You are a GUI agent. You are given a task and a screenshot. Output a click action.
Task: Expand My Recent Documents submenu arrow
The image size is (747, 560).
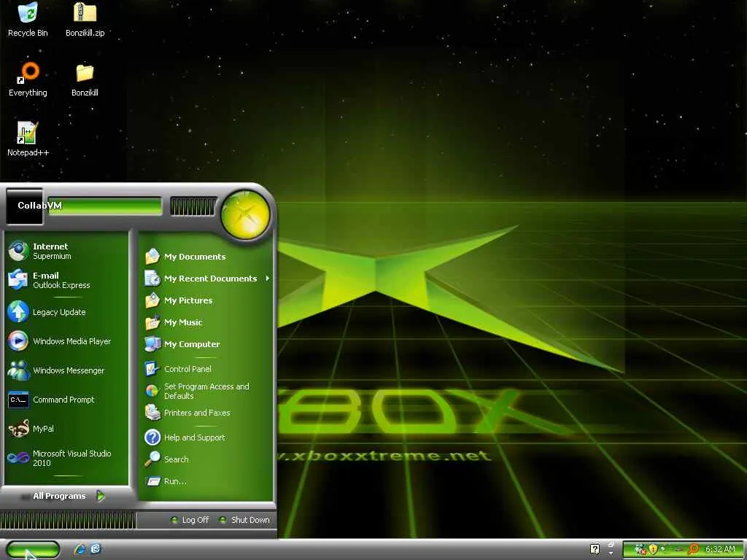point(268,278)
